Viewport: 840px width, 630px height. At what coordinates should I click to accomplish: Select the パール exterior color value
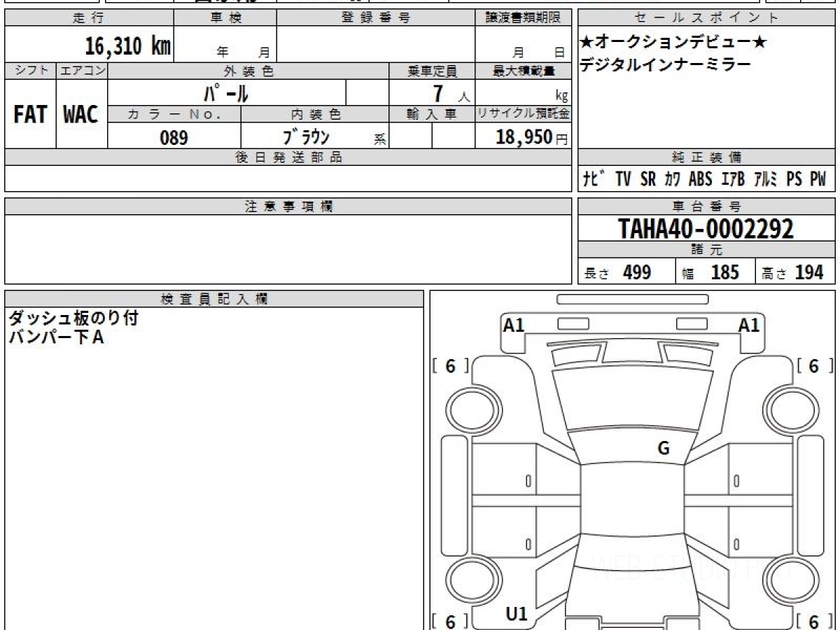coord(225,92)
